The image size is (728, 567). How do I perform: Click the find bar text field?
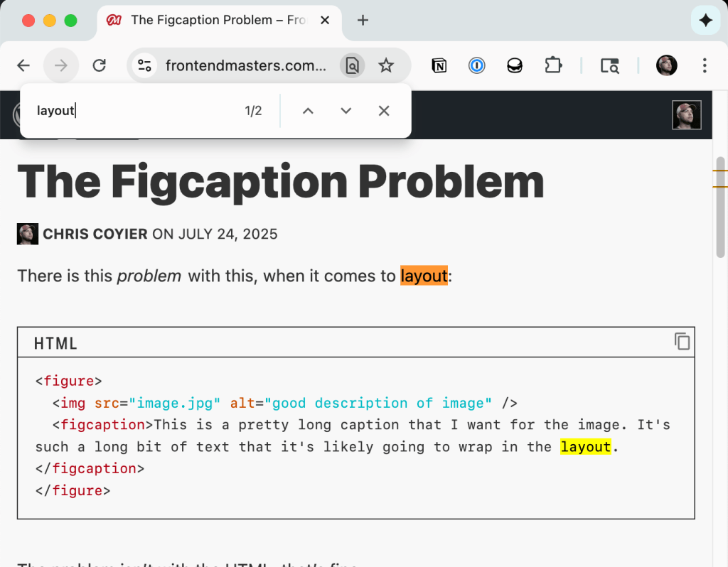(135, 111)
